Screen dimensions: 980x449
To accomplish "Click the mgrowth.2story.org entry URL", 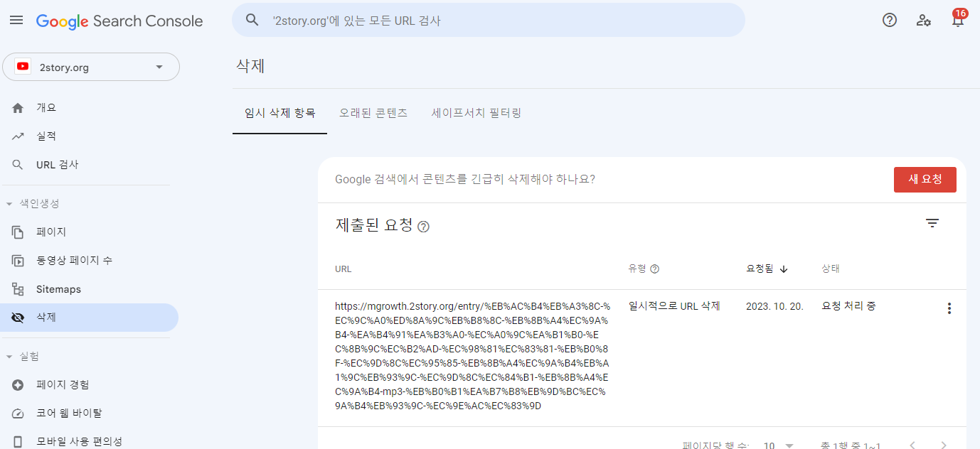I will coord(473,356).
